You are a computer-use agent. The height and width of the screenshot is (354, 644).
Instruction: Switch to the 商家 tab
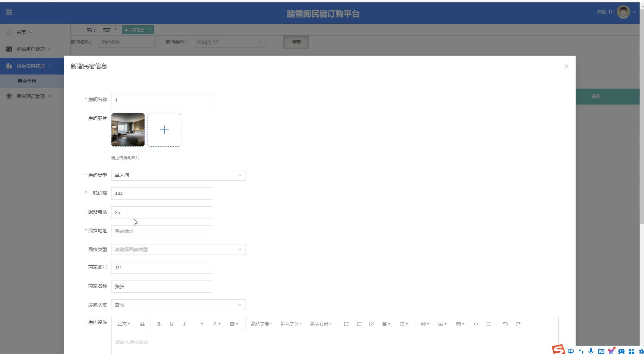(107, 30)
